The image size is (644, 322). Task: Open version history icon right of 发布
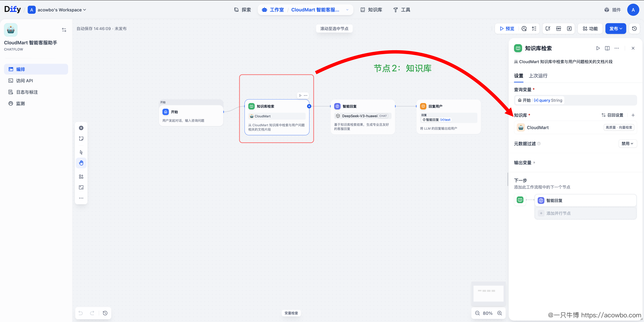[634, 29]
